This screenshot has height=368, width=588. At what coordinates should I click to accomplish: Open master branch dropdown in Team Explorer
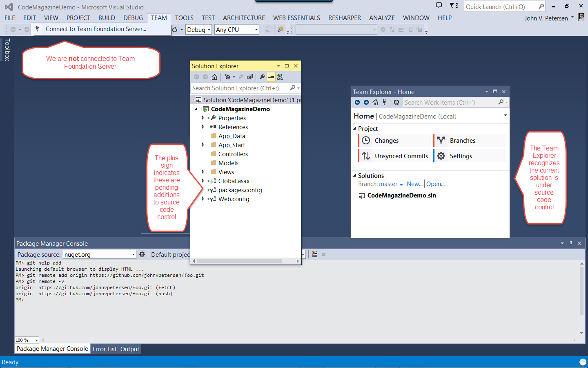[x=391, y=184]
